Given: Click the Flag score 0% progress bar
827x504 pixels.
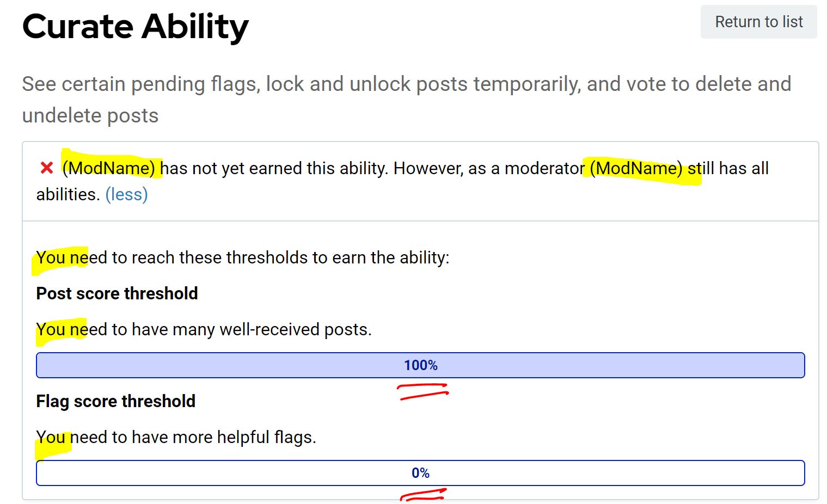Looking at the screenshot, I should coord(420,473).
